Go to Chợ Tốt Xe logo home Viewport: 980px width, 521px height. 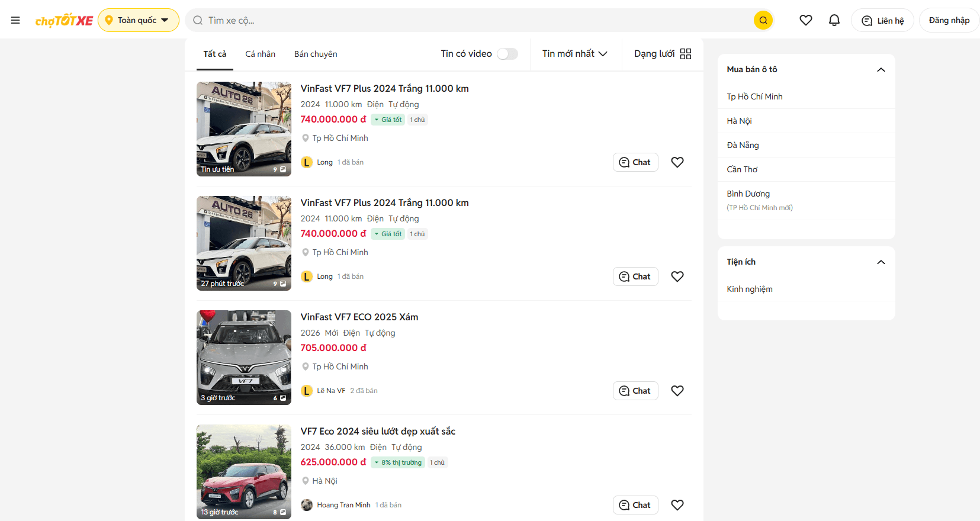64,21
